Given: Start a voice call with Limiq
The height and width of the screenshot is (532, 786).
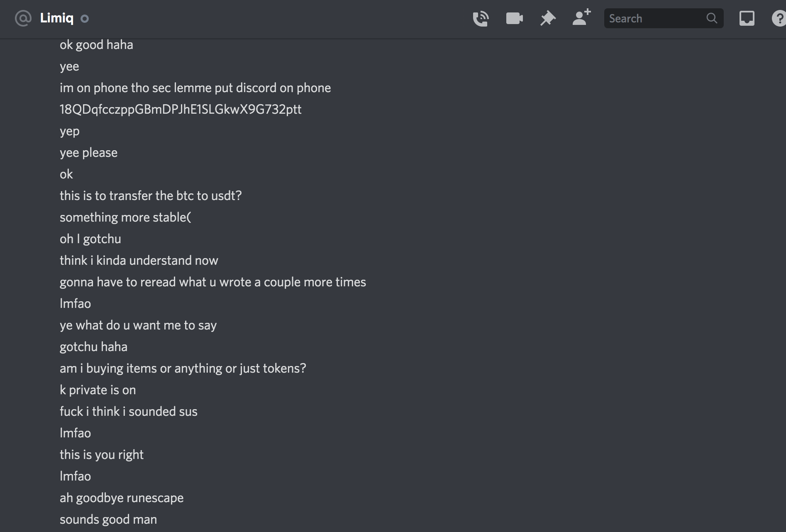Looking at the screenshot, I should click(481, 19).
